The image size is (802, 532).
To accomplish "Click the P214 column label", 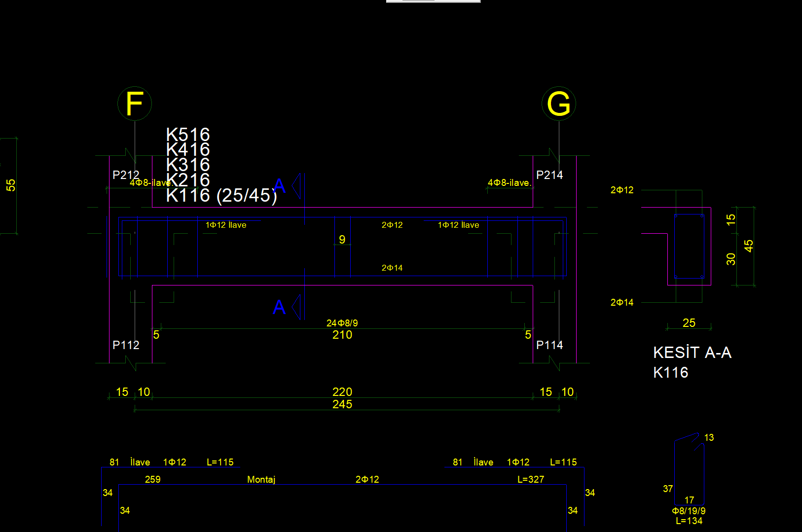I will pos(549,175).
